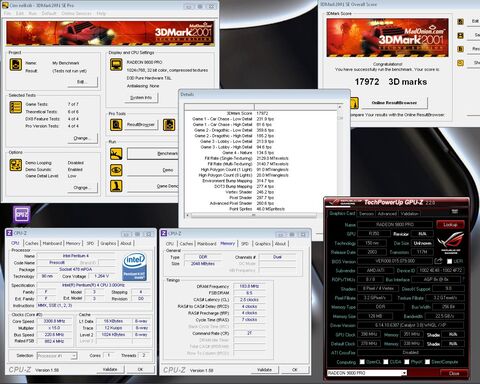Open the Processor selection dropdown in CPU-Z
Viewport: 480px width, 384px height.
click(57, 356)
